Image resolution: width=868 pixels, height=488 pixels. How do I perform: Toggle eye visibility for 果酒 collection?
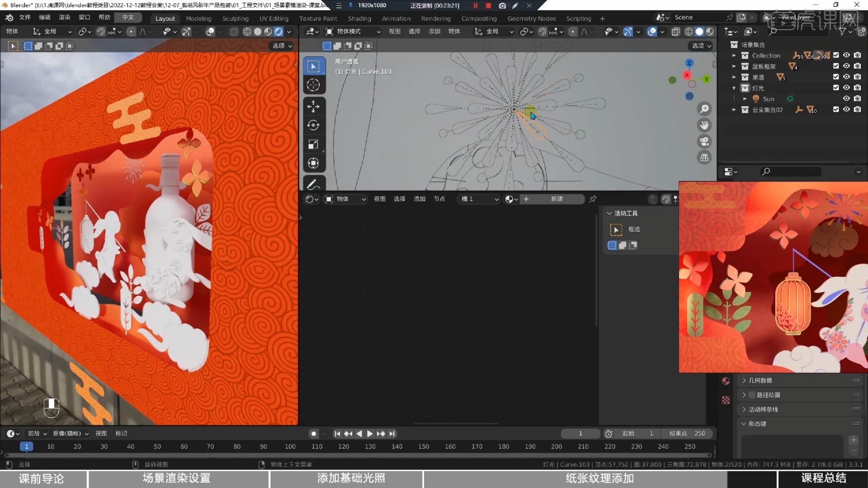pyautogui.click(x=846, y=77)
